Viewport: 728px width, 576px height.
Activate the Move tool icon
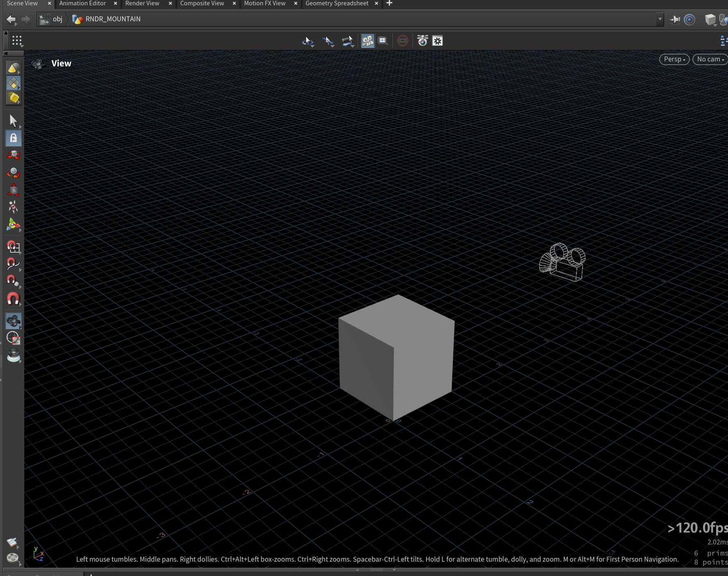[x=14, y=155]
